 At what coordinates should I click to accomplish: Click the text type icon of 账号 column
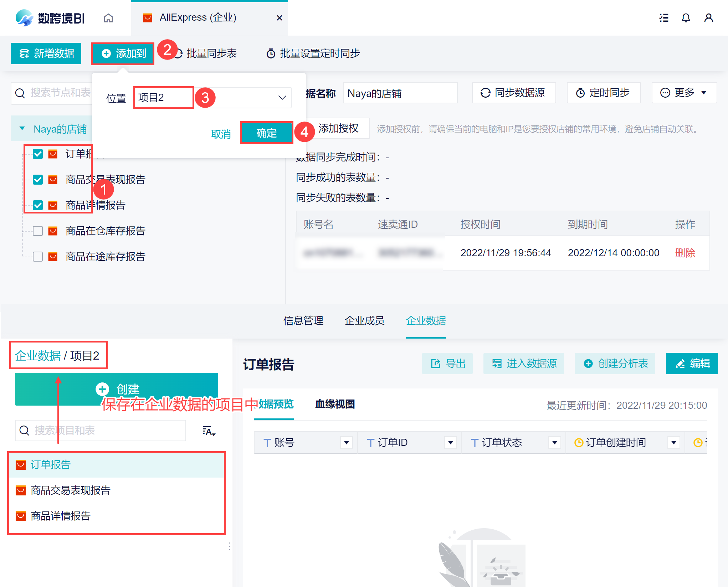pos(267,443)
